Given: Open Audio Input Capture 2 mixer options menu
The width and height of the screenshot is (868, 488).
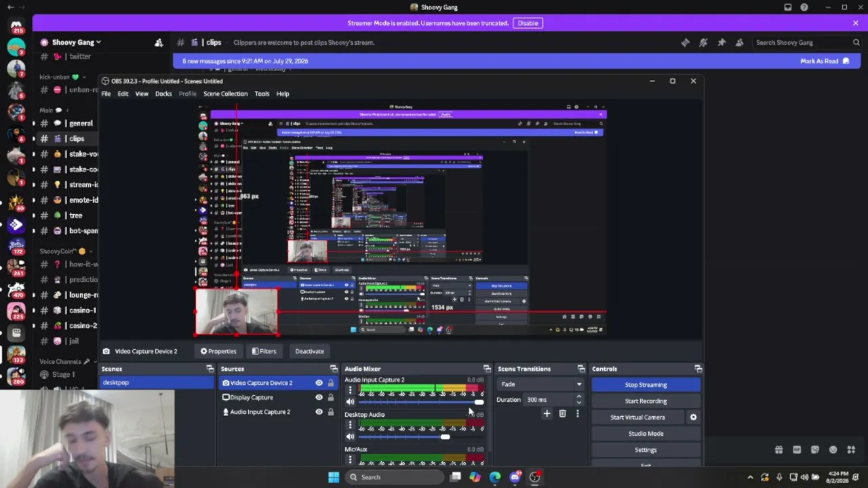Looking at the screenshot, I should 350,391.
